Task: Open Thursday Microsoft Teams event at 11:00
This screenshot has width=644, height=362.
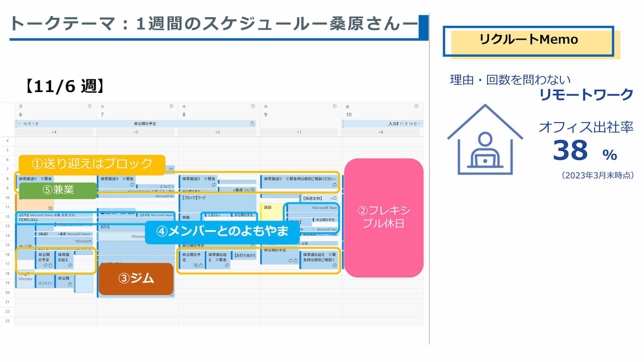Action: (x=312, y=208)
